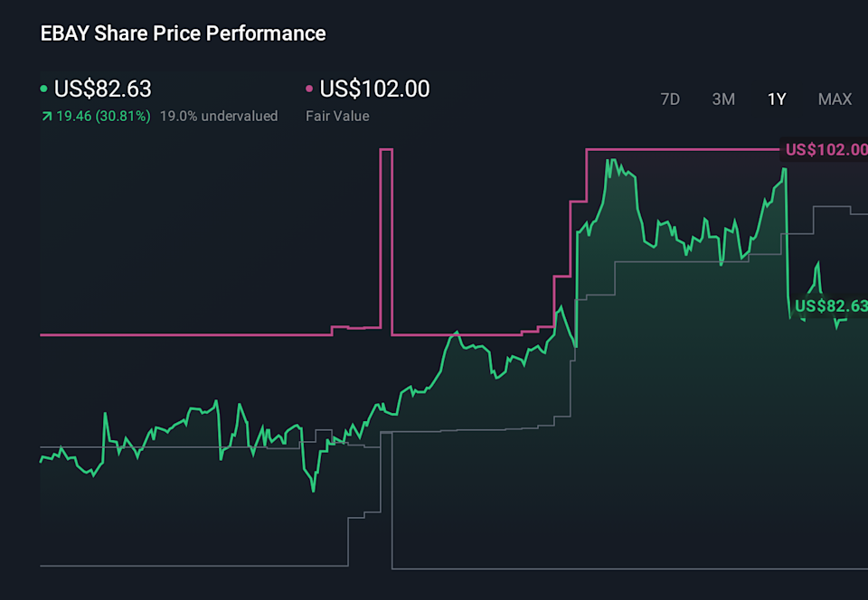
Task: Click the EBAY Share Price Performance title
Action: point(182,33)
